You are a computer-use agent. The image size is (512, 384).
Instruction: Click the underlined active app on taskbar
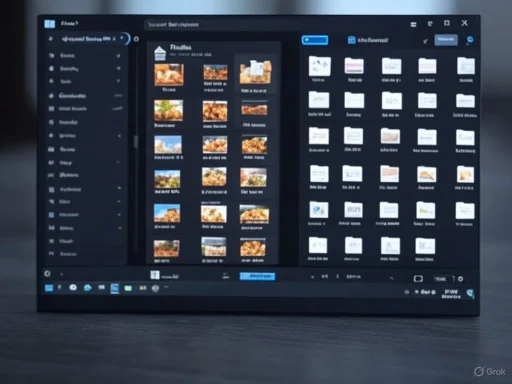coord(115,288)
